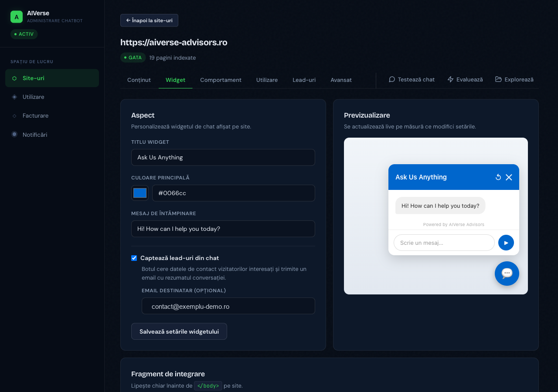Viewport: 558px width, 392px height.
Task: Open Site-uri in the sidebar
Action: point(52,78)
